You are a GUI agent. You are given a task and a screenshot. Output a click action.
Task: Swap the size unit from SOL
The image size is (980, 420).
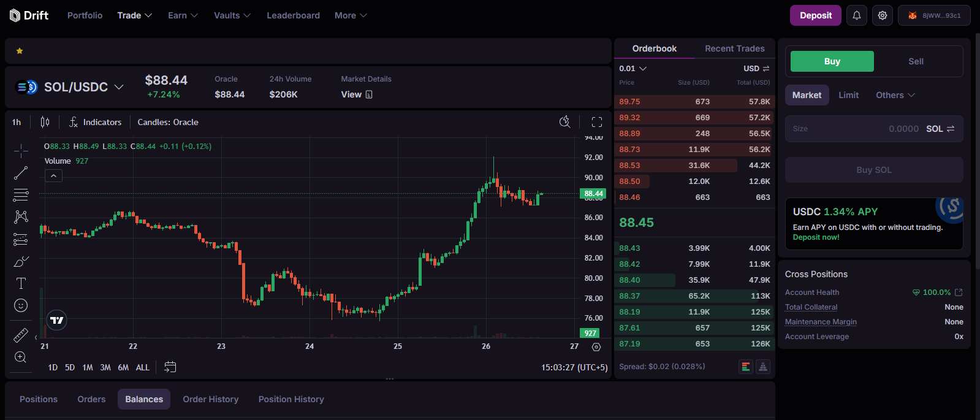click(x=941, y=129)
